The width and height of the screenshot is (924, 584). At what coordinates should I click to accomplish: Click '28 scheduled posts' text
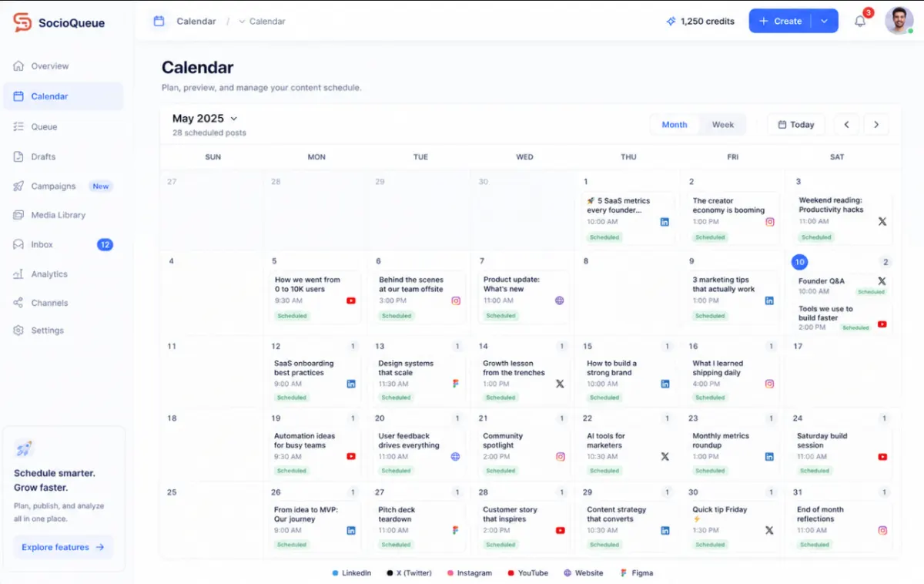coord(209,133)
